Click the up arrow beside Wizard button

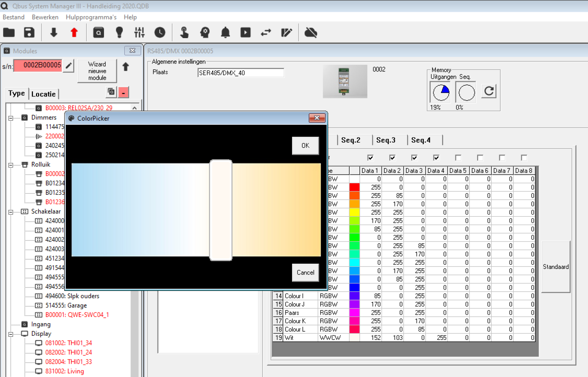(x=126, y=66)
